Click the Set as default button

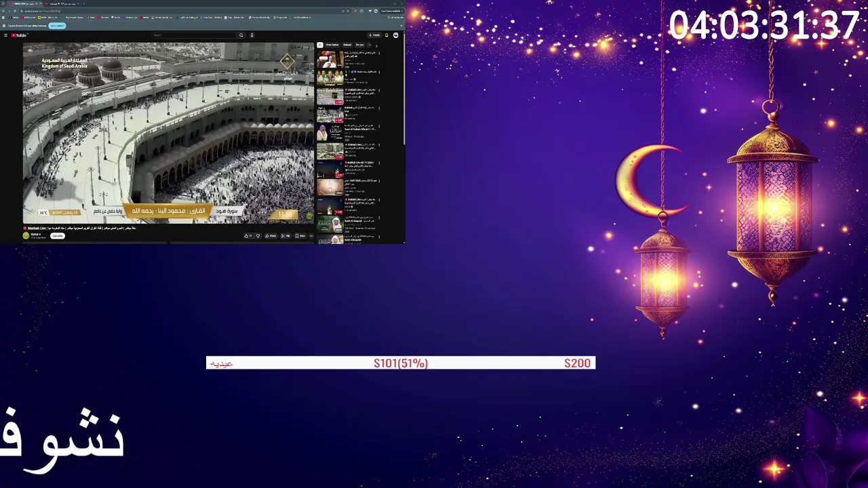pos(57,26)
